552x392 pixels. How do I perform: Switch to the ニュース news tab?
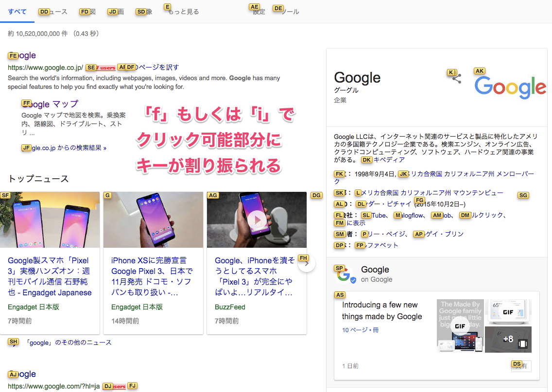(53, 12)
